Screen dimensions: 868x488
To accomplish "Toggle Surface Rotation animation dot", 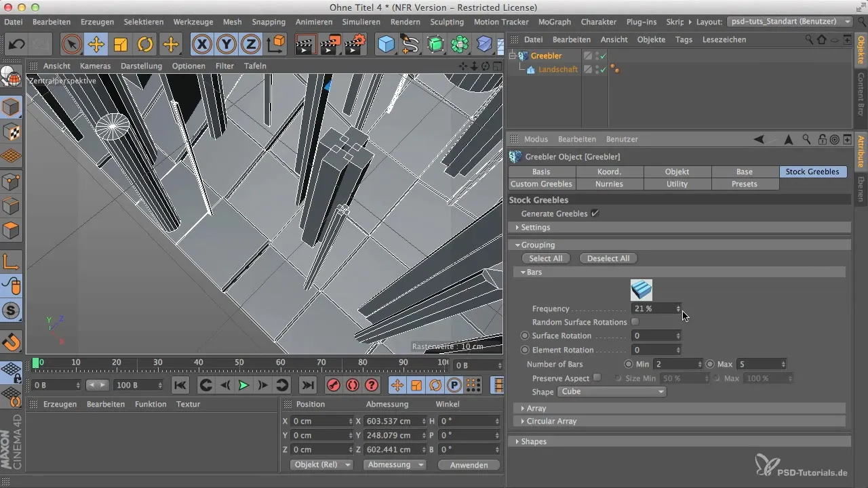I will coord(524,335).
